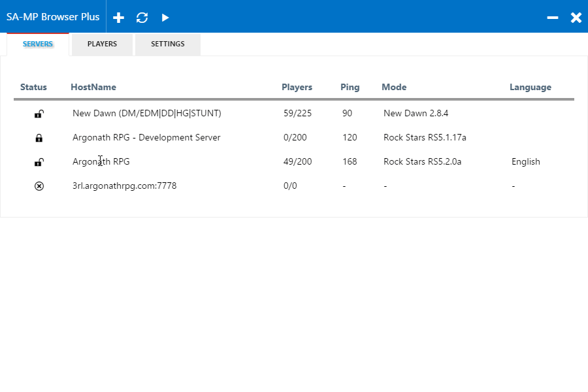Click the Rock Stars RS5.1.17a mode cell
The width and height of the screenshot is (588, 392).
(425, 138)
